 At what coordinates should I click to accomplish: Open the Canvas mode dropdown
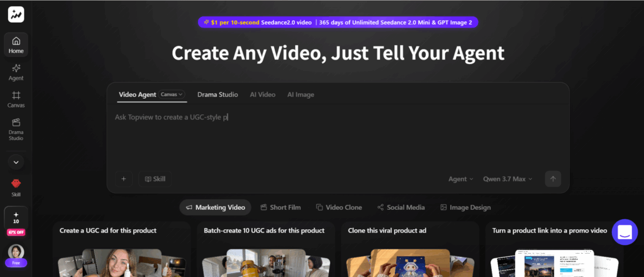point(172,94)
